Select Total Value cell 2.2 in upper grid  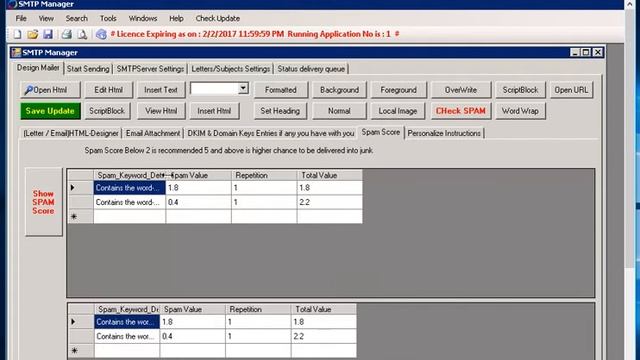tap(329, 202)
